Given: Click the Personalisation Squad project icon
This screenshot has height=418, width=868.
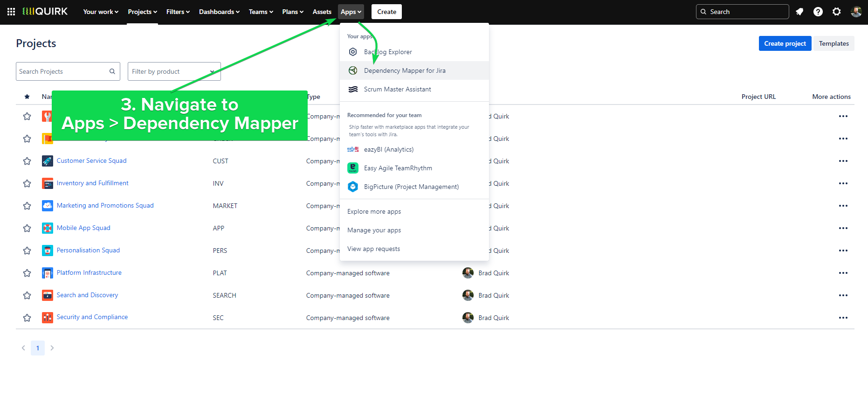Looking at the screenshot, I should click(48, 251).
